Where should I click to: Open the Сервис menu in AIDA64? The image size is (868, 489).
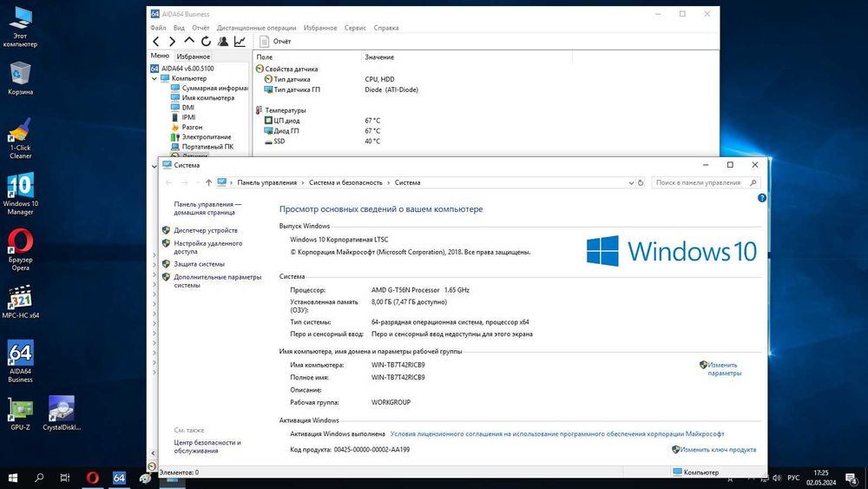coord(355,28)
